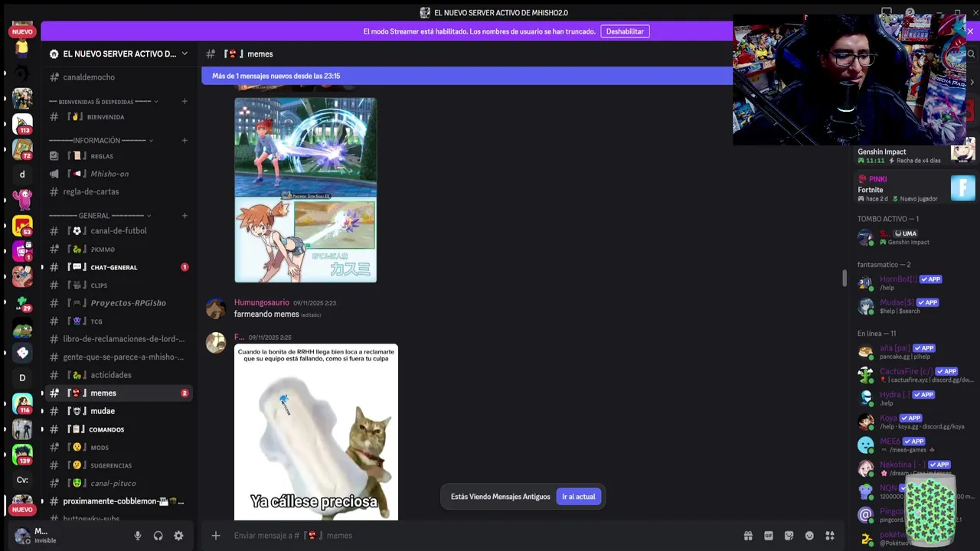Open own user profile avatar showing Invisible status
980x551 pixels.
pyautogui.click(x=22, y=536)
